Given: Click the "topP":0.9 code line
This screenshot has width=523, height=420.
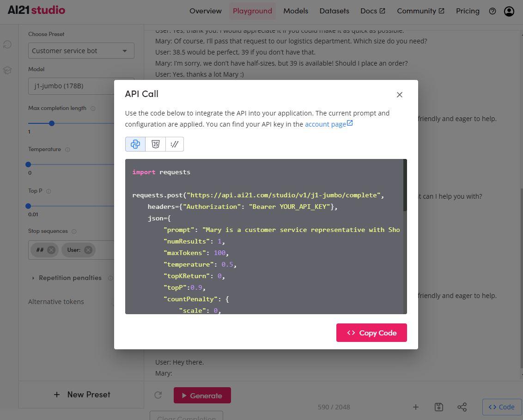Looking at the screenshot, I should pos(184,287).
